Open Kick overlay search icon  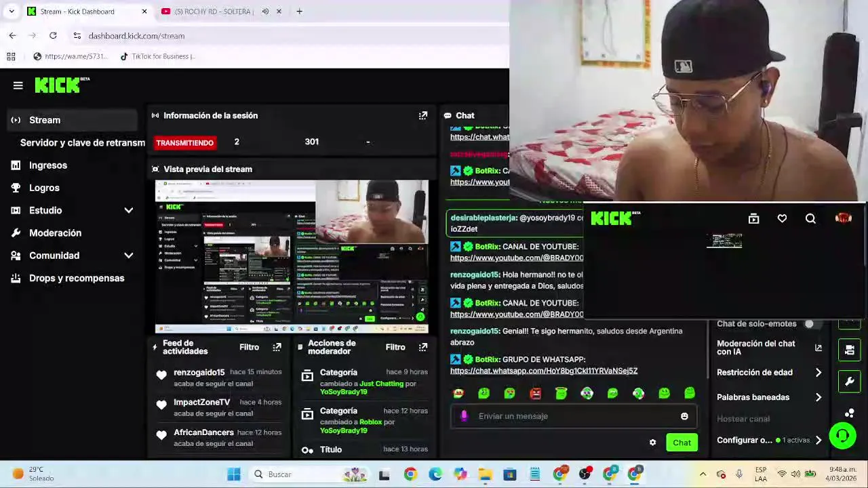pyautogui.click(x=810, y=218)
